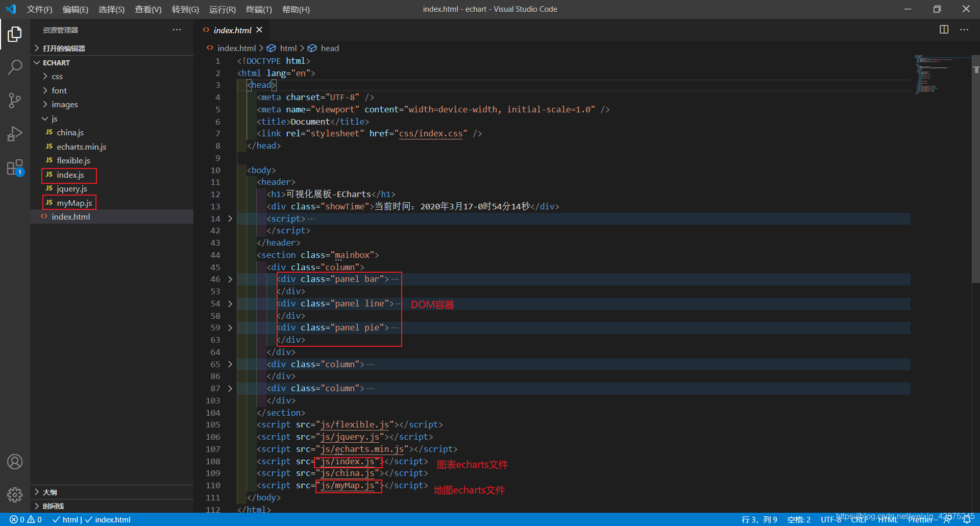This screenshot has width=980, height=526.
Task: Open the 文件(F) menu
Action: pos(39,9)
